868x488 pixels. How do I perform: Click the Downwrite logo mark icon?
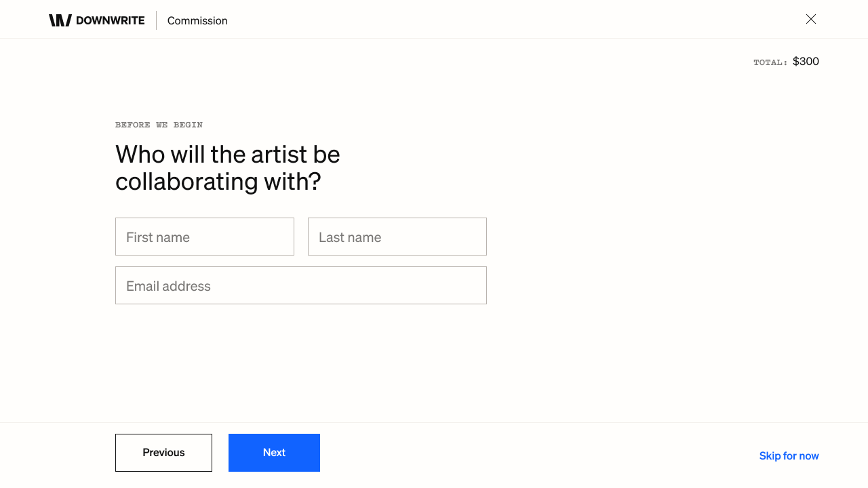click(x=60, y=20)
